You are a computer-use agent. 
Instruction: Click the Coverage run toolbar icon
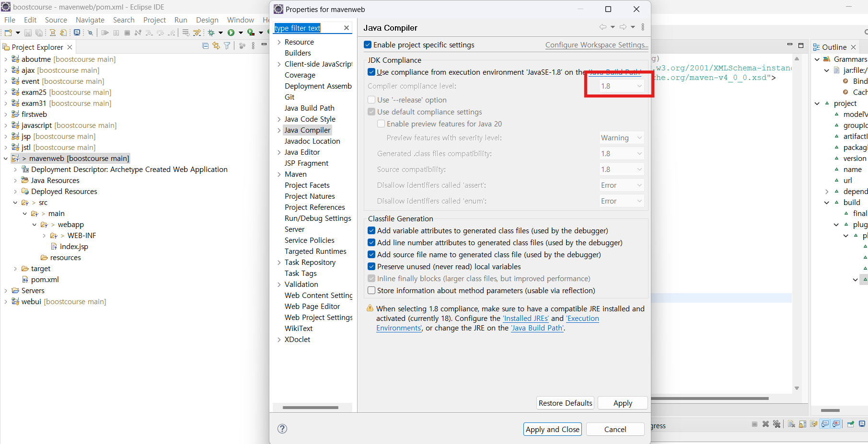click(251, 33)
